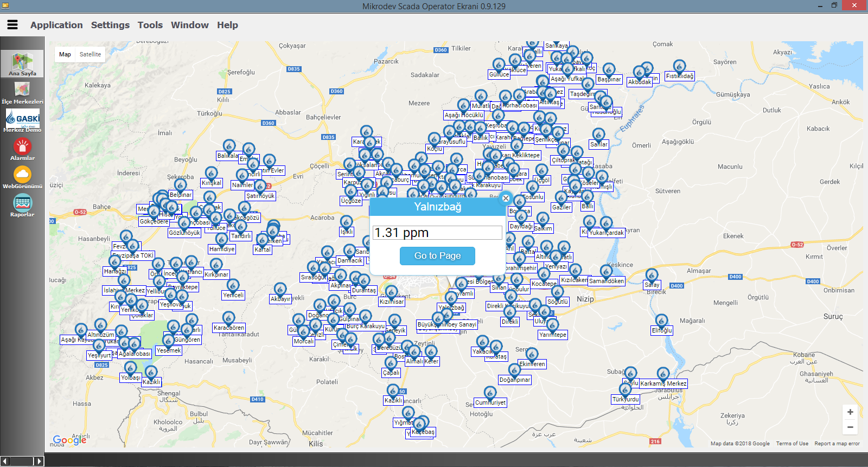Screen dimensions: 868x467
Task: Select the Kocatepe station marker
Action: point(544,274)
